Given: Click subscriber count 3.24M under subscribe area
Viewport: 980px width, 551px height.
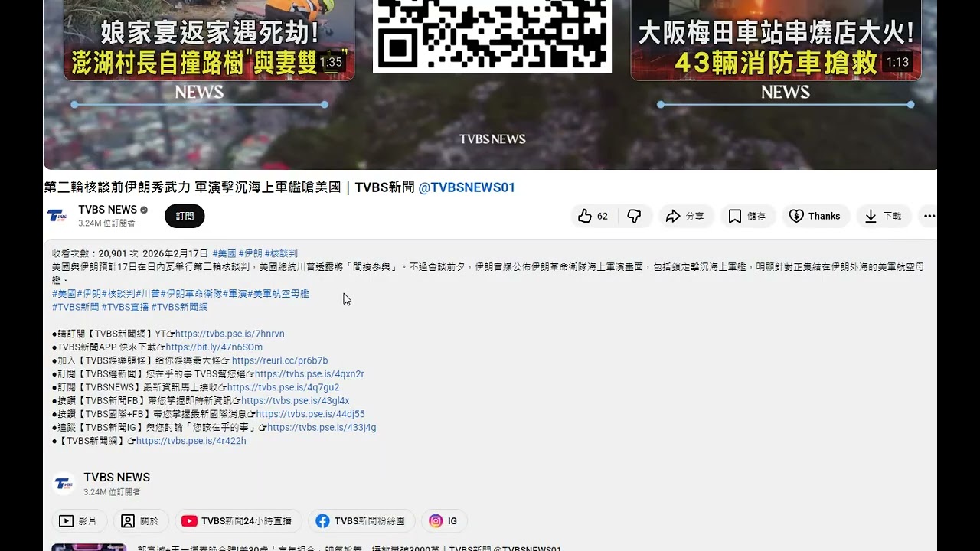Looking at the screenshot, I should pos(106,223).
